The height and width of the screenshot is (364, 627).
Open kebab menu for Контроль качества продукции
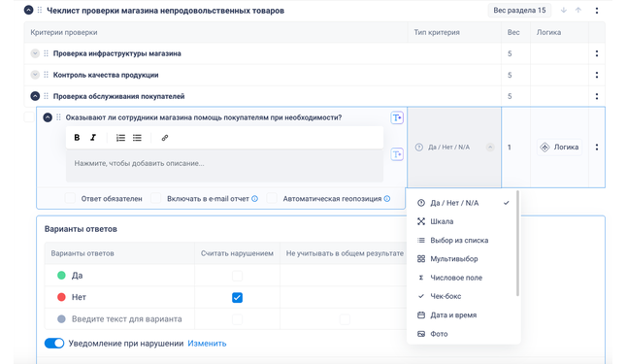(x=597, y=75)
